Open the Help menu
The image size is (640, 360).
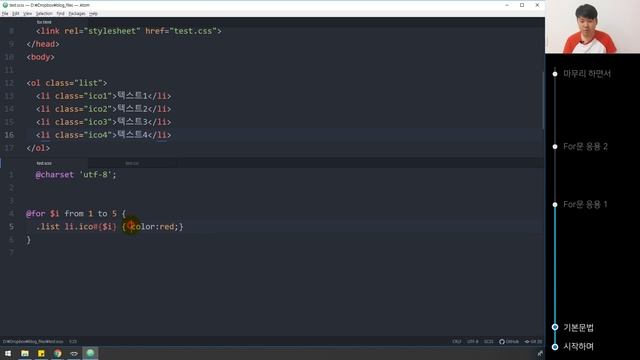tap(93, 13)
